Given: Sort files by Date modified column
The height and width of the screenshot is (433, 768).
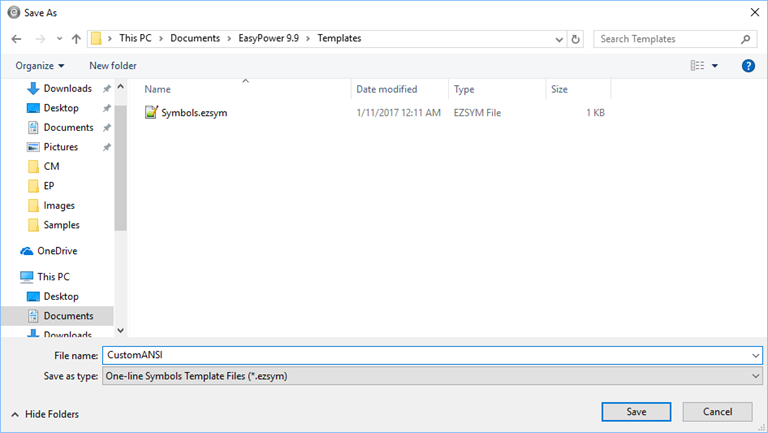Looking at the screenshot, I should pyautogui.click(x=386, y=90).
